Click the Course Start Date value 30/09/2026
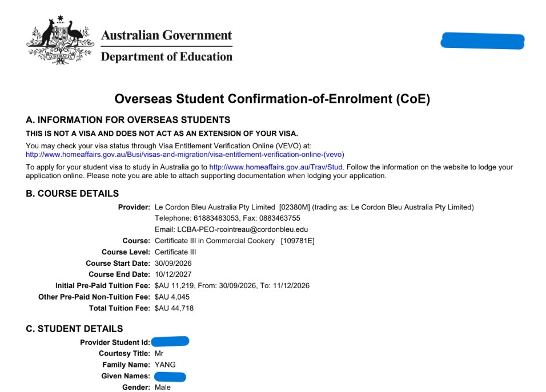This screenshot has height=392, width=546. coord(173,263)
